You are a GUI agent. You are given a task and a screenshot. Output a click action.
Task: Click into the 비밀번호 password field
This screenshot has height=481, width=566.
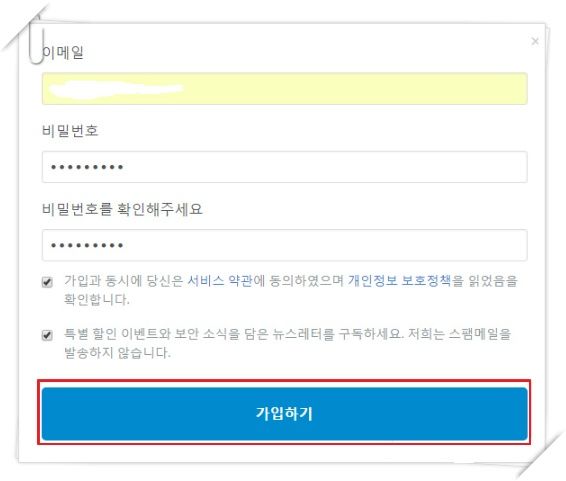(x=284, y=167)
